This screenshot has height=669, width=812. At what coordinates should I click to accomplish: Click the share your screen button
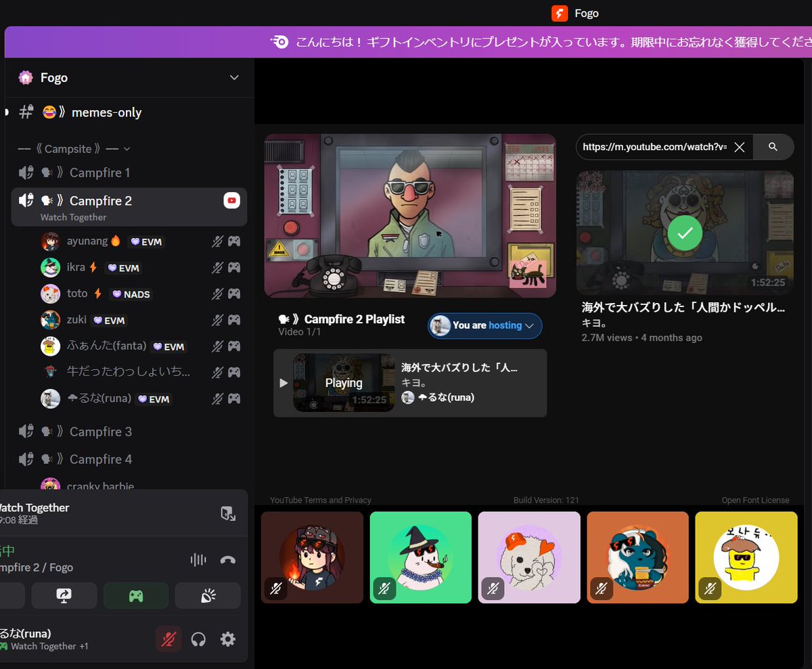pos(64,596)
